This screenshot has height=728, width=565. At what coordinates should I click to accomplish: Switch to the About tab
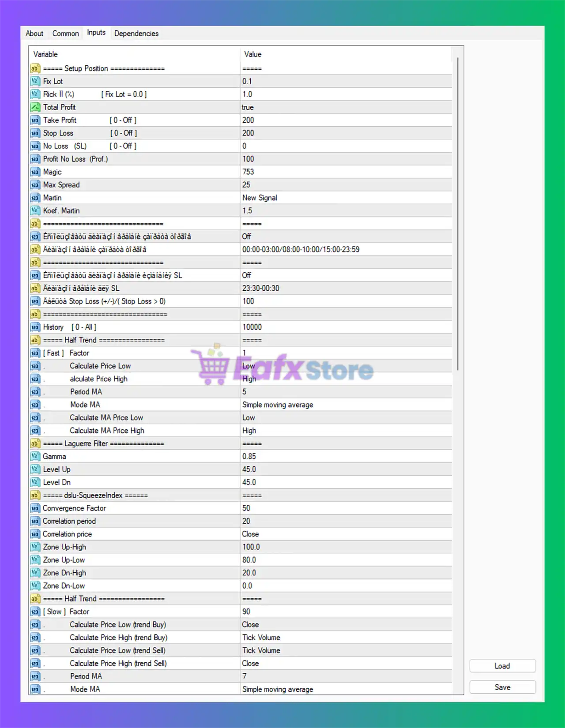pyautogui.click(x=34, y=34)
